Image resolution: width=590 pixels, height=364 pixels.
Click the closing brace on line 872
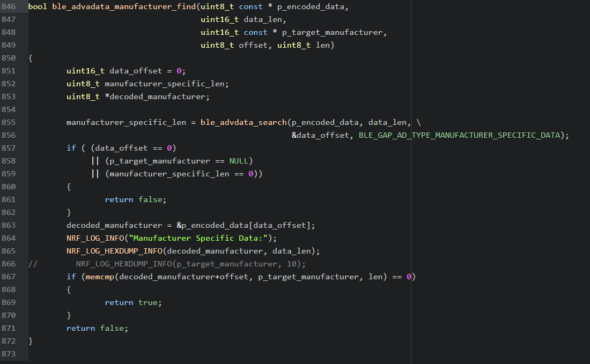pos(31,341)
